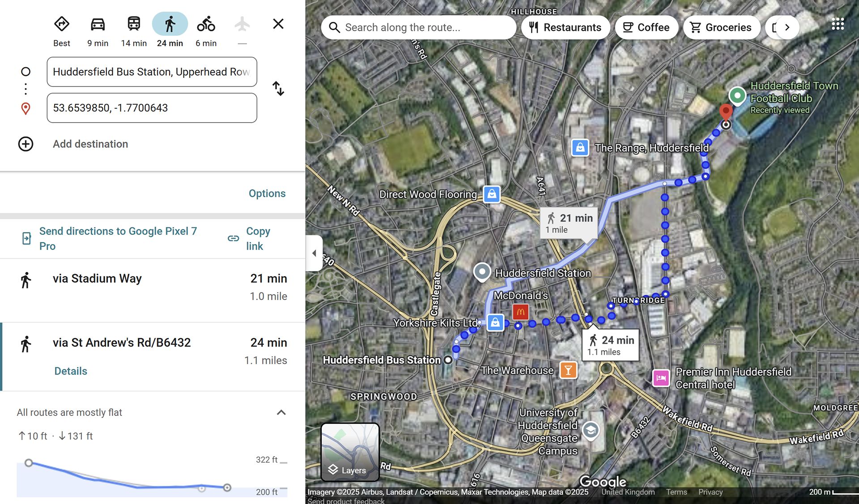859x504 pixels.
Task: Select the driving travel mode icon
Action: coord(98,24)
